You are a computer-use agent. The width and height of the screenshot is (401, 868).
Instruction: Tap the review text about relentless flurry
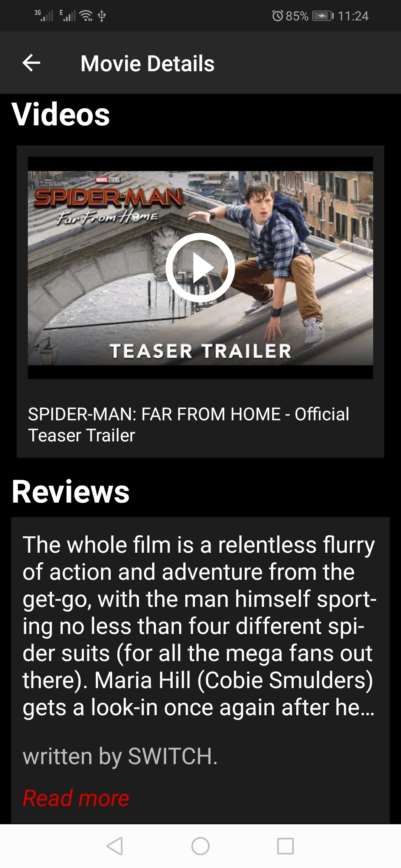(x=199, y=626)
